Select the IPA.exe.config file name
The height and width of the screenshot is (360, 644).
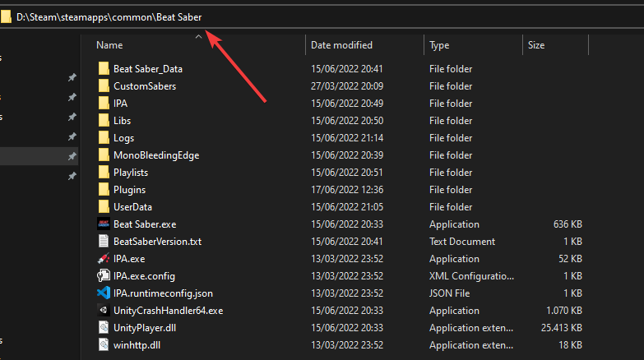pos(144,276)
